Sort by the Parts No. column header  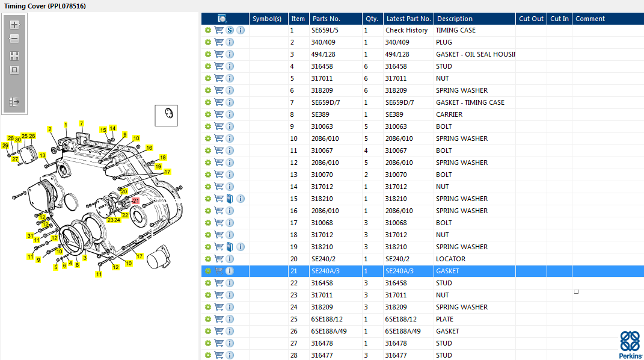(335, 19)
